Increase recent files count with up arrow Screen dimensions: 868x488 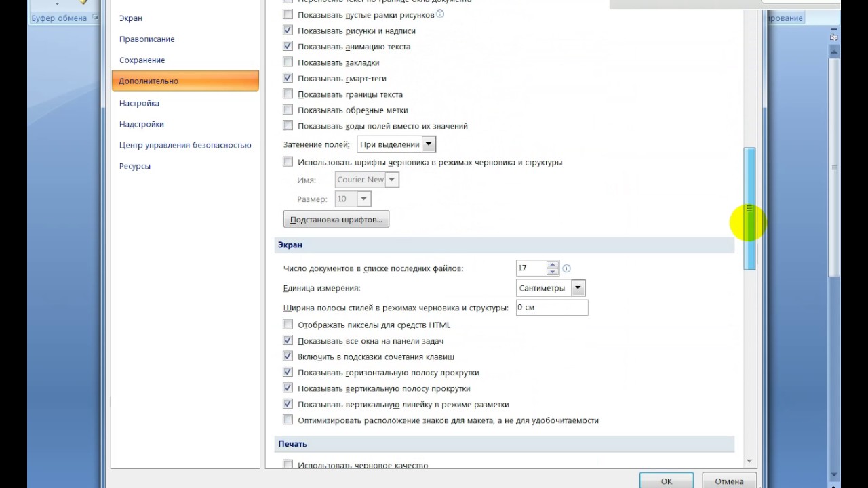pos(553,264)
